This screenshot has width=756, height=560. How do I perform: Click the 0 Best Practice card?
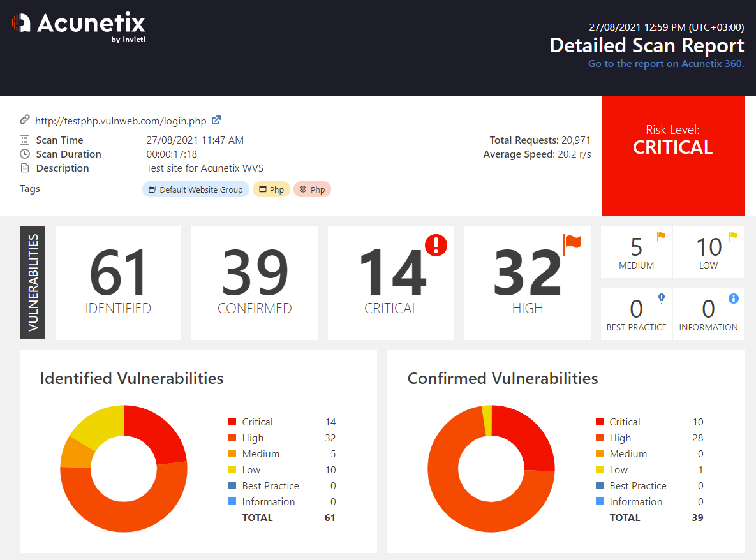(636, 314)
